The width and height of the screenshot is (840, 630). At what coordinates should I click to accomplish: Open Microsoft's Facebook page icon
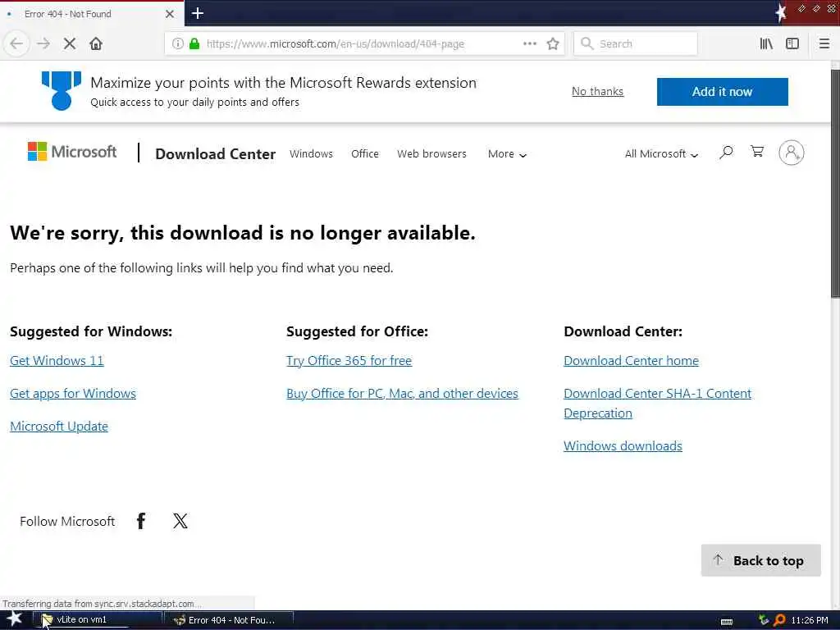[x=141, y=521]
